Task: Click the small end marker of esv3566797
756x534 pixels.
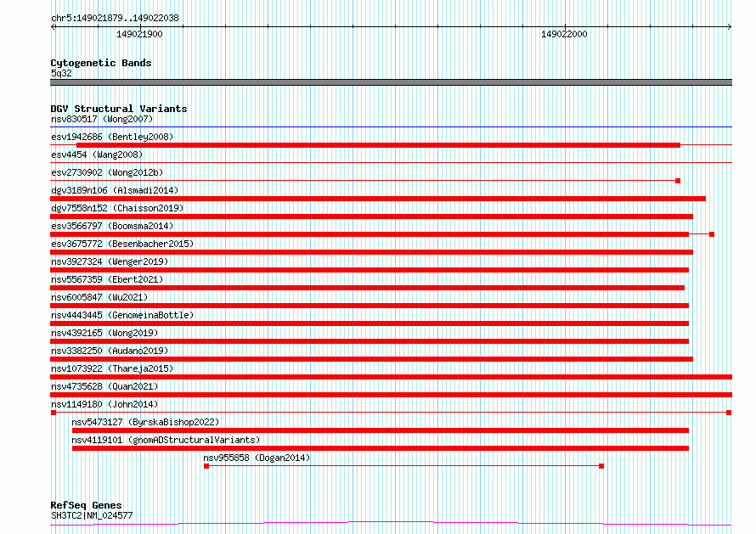Action: [x=712, y=234]
